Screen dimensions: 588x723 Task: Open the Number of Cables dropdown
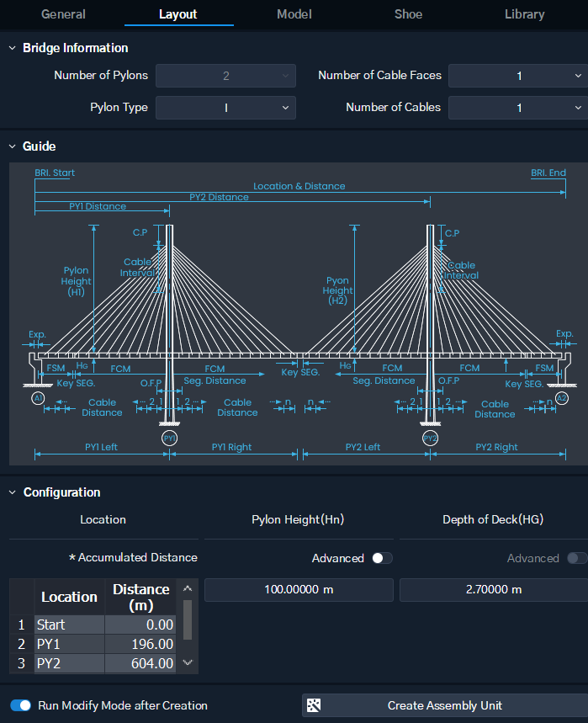click(517, 108)
